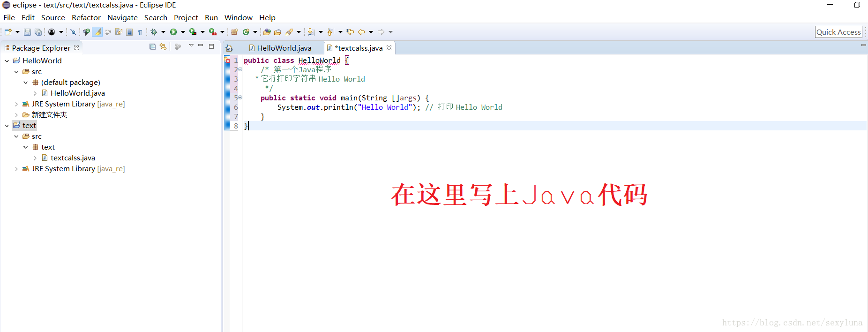Click the Quick Access search field
868x332 pixels.
tap(838, 32)
